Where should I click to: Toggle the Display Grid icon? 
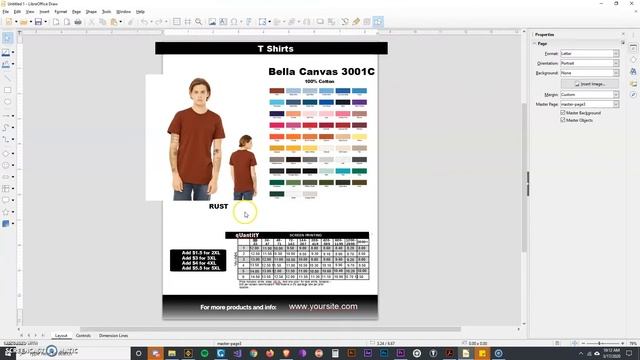coord(176,22)
